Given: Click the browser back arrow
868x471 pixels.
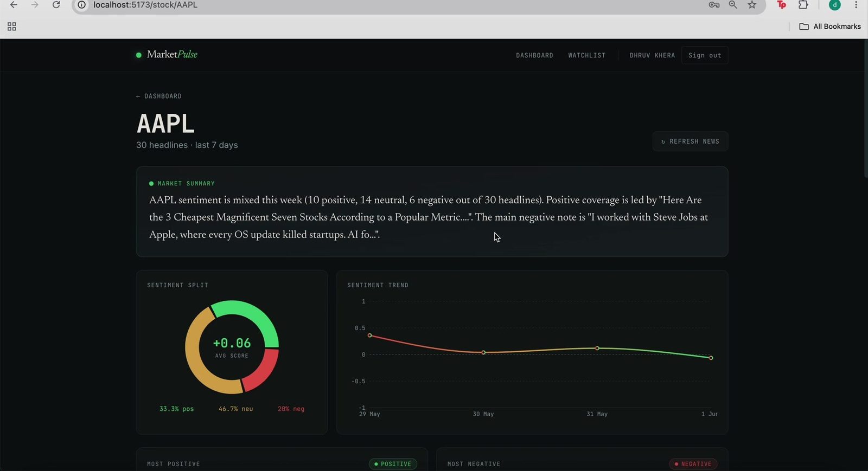Looking at the screenshot, I should coord(14,5).
